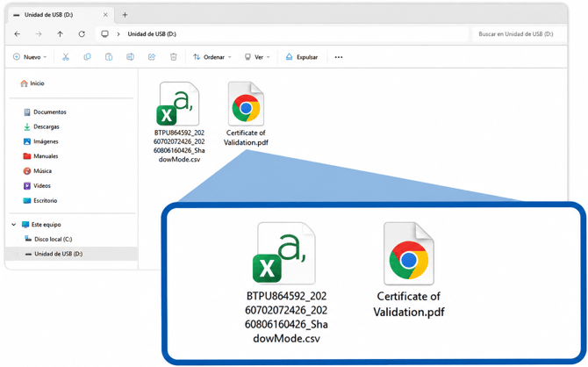Refresh the USB drive folder view

(82, 33)
